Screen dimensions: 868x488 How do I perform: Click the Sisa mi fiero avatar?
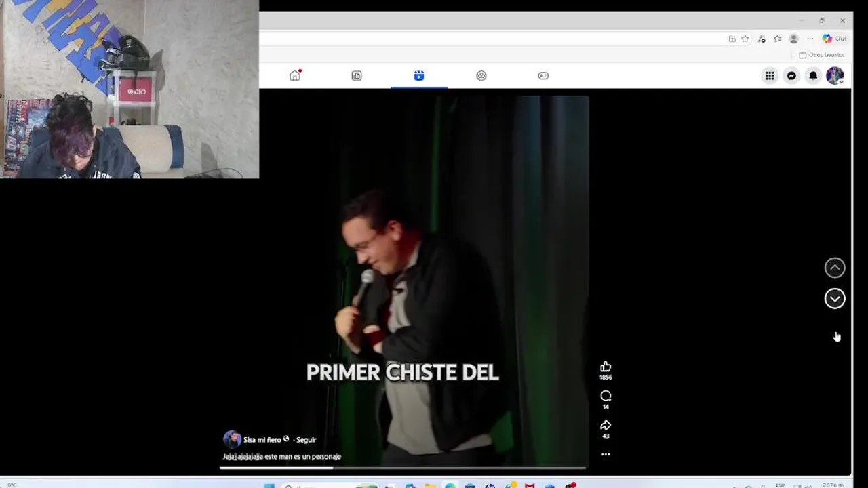pos(232,439)
